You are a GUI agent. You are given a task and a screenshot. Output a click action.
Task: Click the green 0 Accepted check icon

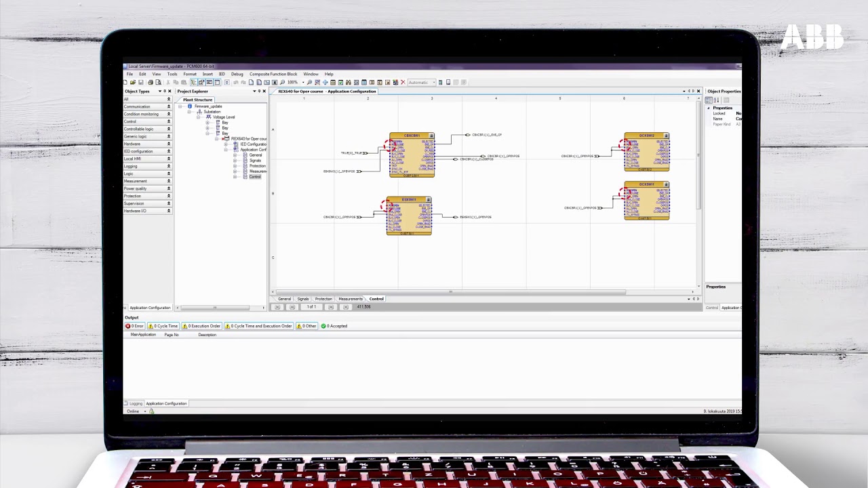coord(323,326)
